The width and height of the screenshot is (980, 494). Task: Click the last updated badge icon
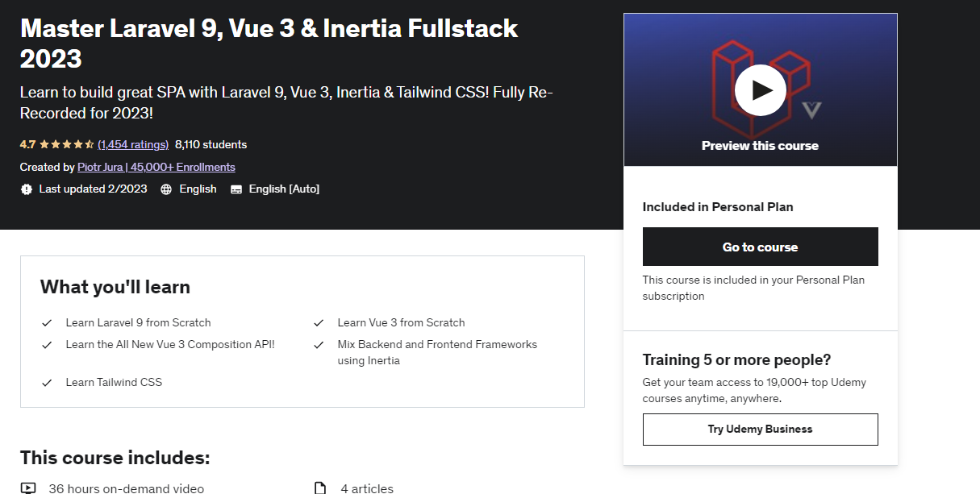(x=27, y=189)
